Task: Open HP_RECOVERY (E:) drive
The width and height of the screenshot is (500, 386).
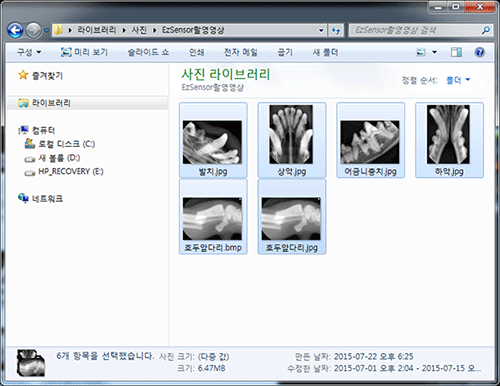Action: [71, 171]
